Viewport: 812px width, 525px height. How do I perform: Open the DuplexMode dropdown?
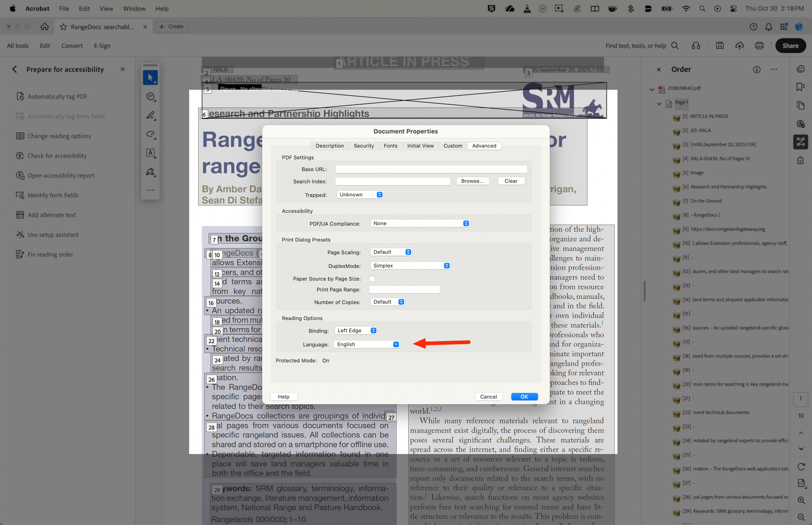pos(409,265)
